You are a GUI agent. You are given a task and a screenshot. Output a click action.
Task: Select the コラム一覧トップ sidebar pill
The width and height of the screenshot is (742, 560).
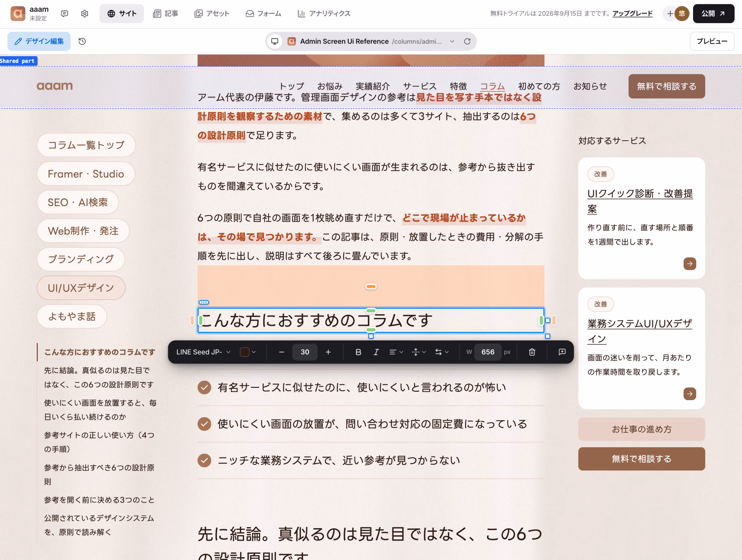[86, 145]
